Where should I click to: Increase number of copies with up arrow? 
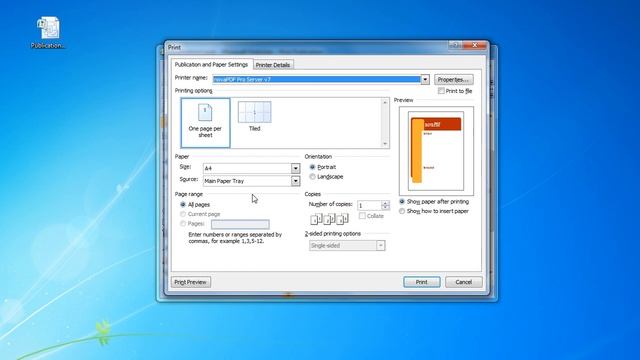(385, 203)
